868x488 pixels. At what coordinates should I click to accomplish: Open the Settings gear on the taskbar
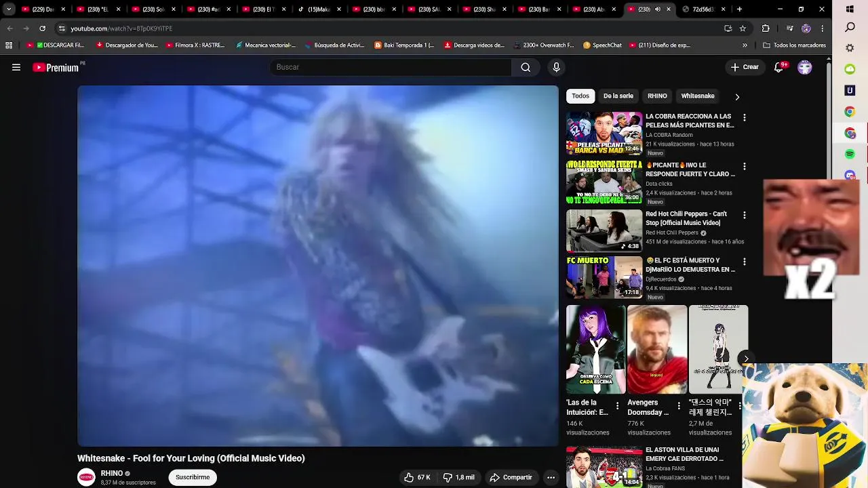coord(850,48)
